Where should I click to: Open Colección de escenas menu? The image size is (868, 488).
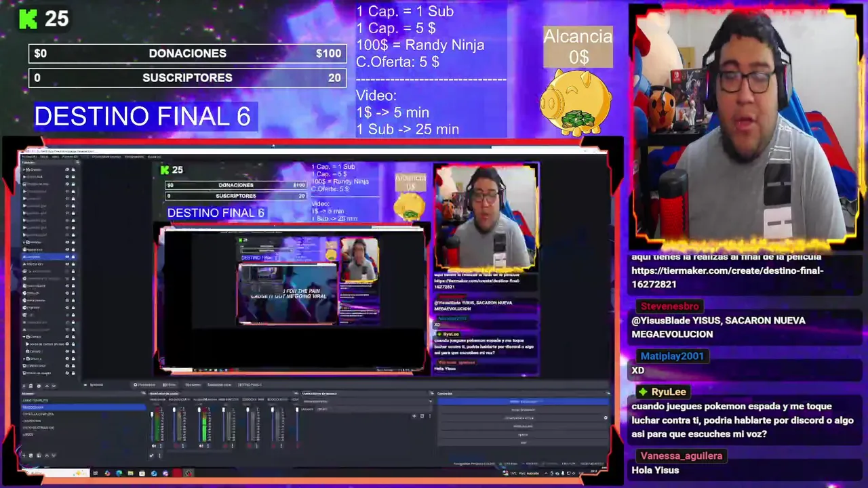click(x=106, y=157)
